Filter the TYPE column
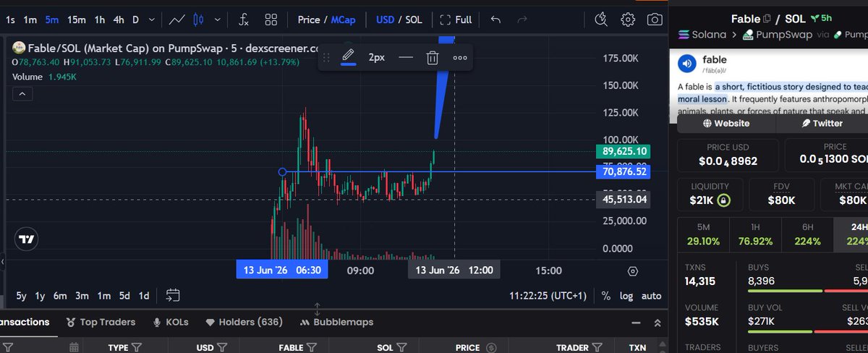Image resolution: width=868 pixels, height=353 pixels. click(x=137, y=348)
